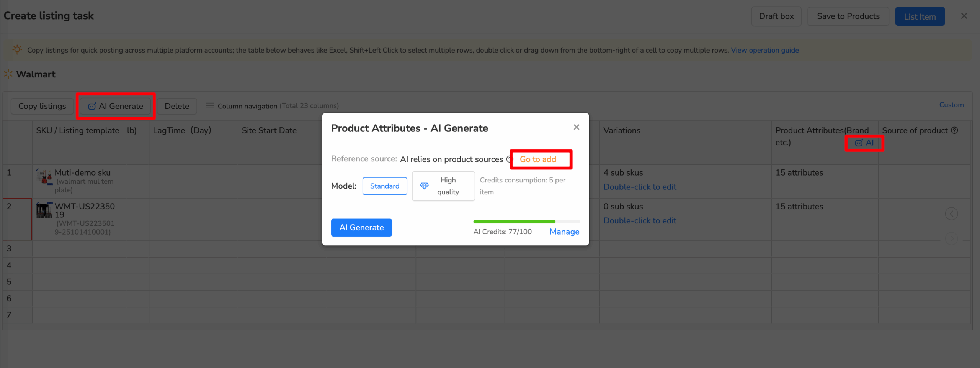
Task: Click the Column navigation list icon
Action: [210, 105]
